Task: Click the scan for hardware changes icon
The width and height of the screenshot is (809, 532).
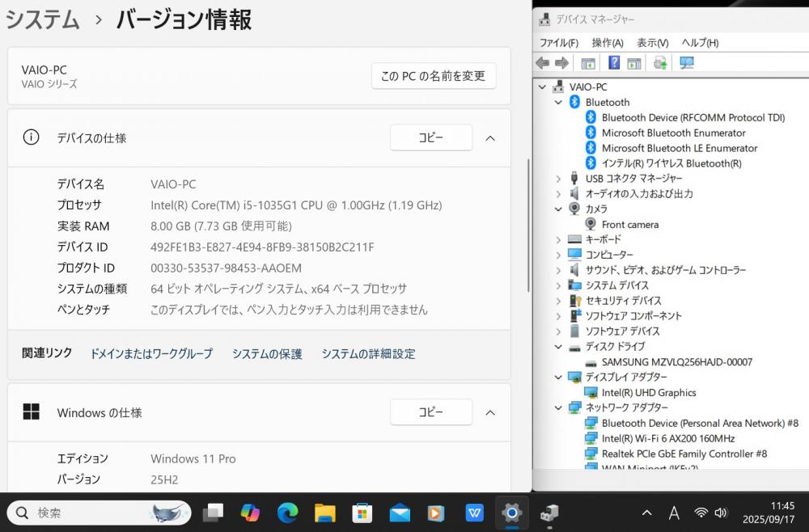Action: click(687, 63)
